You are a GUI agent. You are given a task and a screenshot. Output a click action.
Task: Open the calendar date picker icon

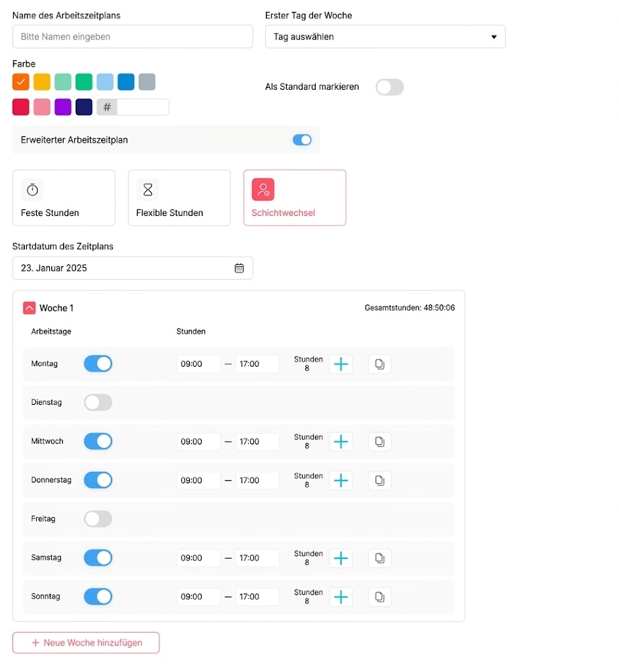coord(239,268)
